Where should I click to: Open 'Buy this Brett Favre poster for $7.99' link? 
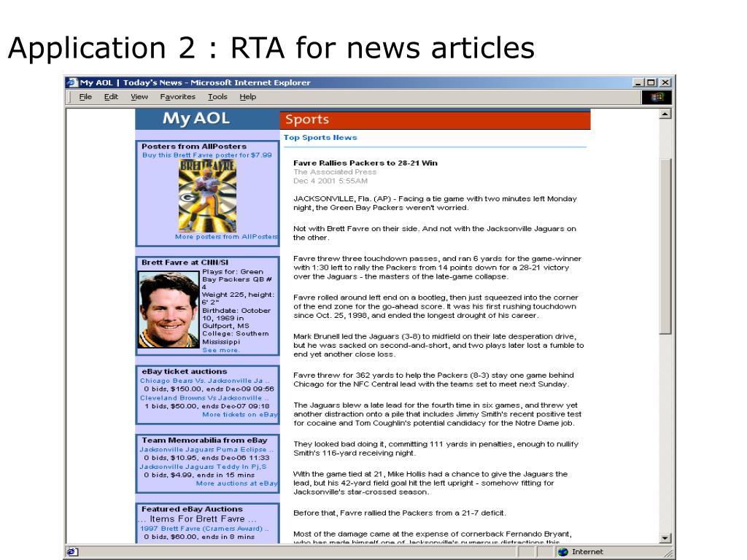click(x=206, y=155)
